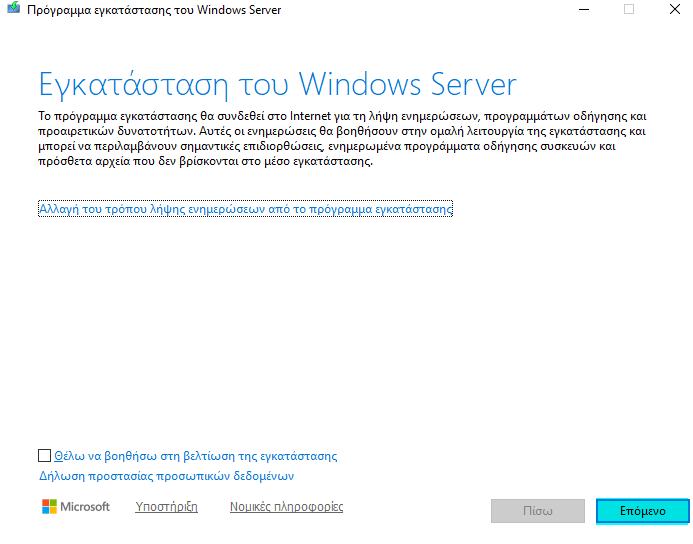Viewport: 693px width, 544px height.
Task: Click the Microsoft logo
Action: (76, 506)
